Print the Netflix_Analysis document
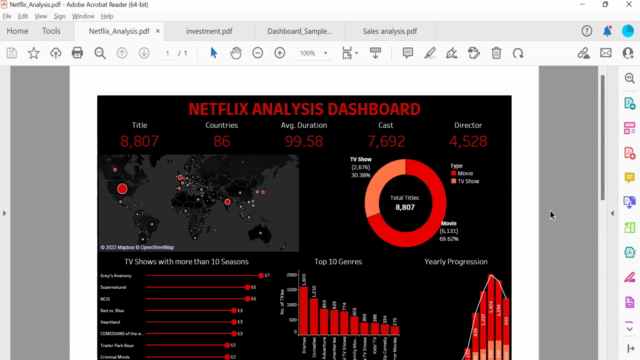The image size is (640, 360). (x=77, y=53)
